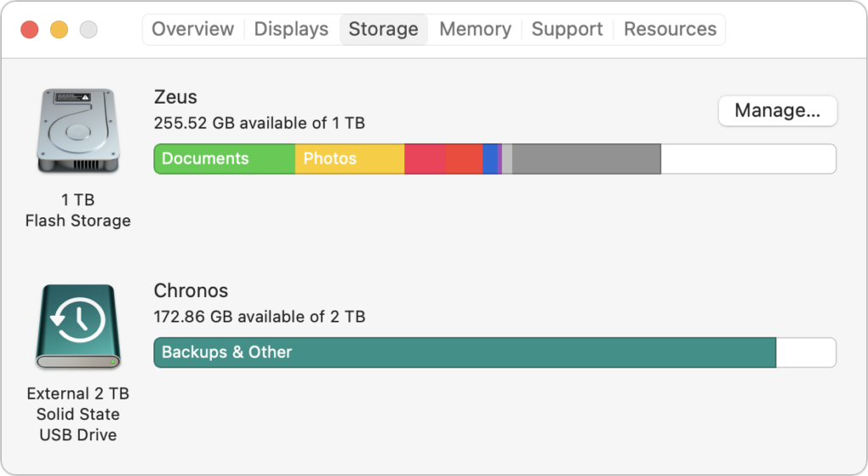Click the Zeus flash storage drive icon
This screenshot has height=476, width=868.
78,132
